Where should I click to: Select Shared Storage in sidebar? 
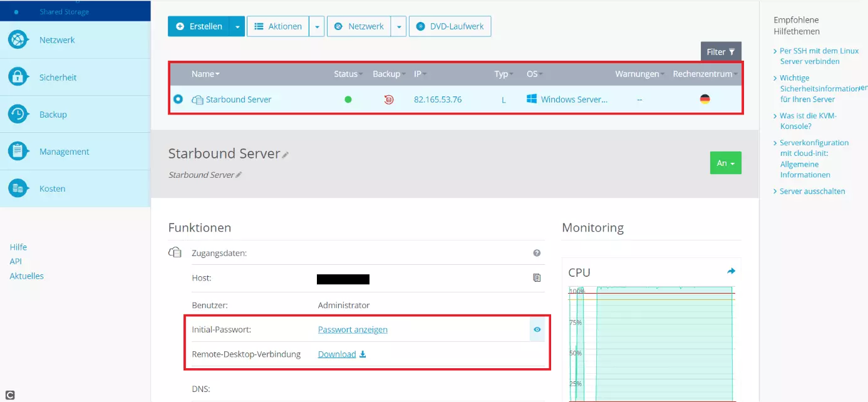[64, 12]
